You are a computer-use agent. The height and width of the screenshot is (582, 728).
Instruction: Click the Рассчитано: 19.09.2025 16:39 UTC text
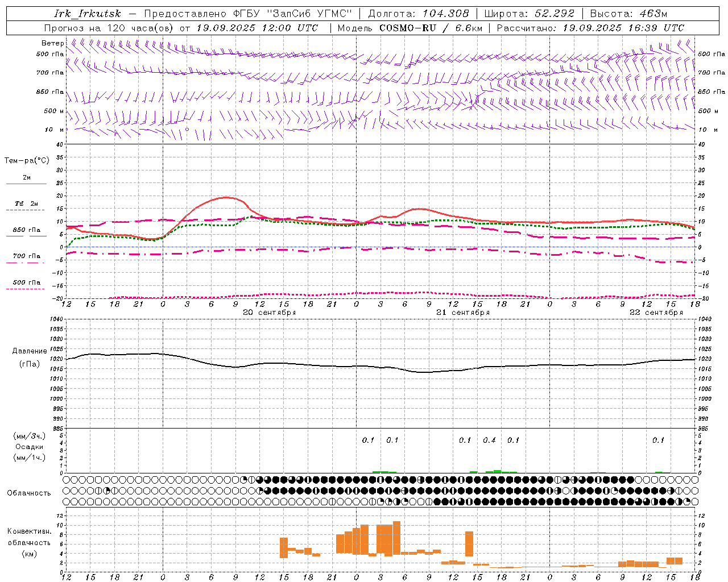pos(590,28)
